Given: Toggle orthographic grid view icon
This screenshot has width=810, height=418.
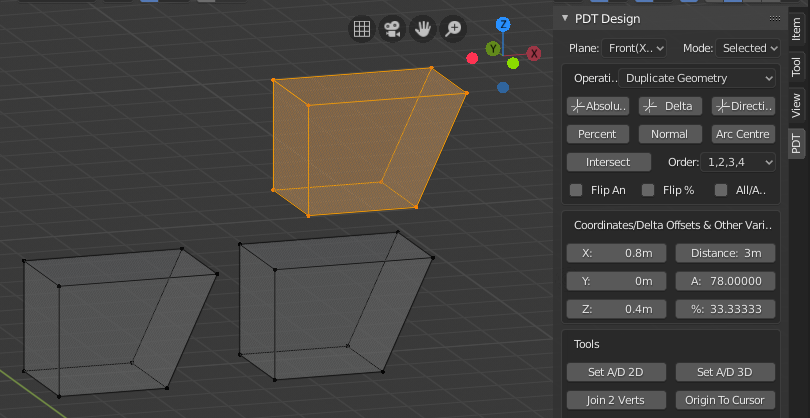Looking at the screenshot, I should 361,29.
